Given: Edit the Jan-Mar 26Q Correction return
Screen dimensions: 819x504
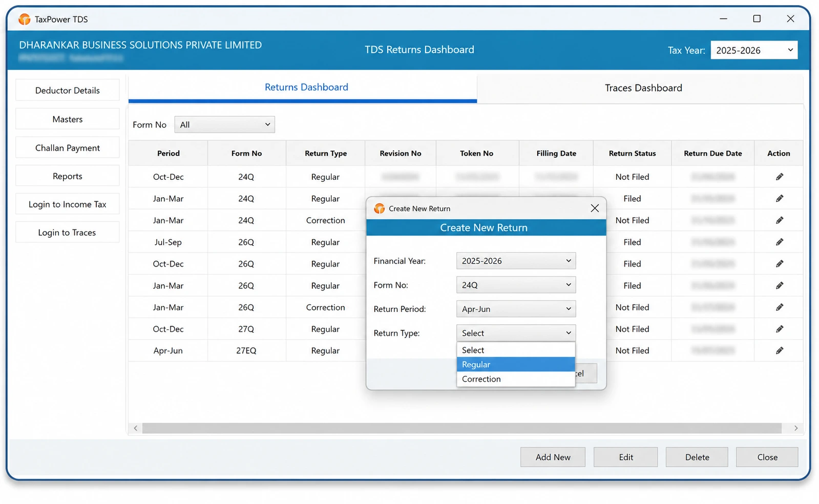Looking at the screenshot, I should point(779,307).
